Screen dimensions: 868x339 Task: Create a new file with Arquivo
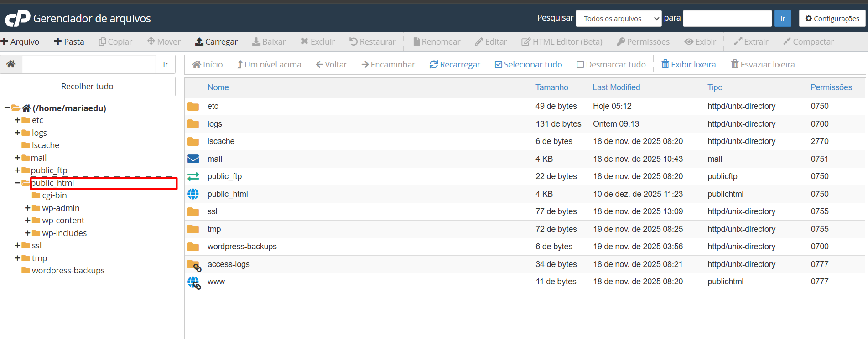tap(20, 41)
